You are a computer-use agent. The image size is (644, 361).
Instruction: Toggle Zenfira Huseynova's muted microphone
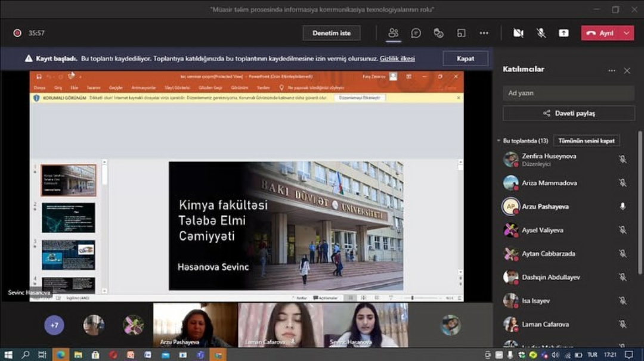[623, 159]
